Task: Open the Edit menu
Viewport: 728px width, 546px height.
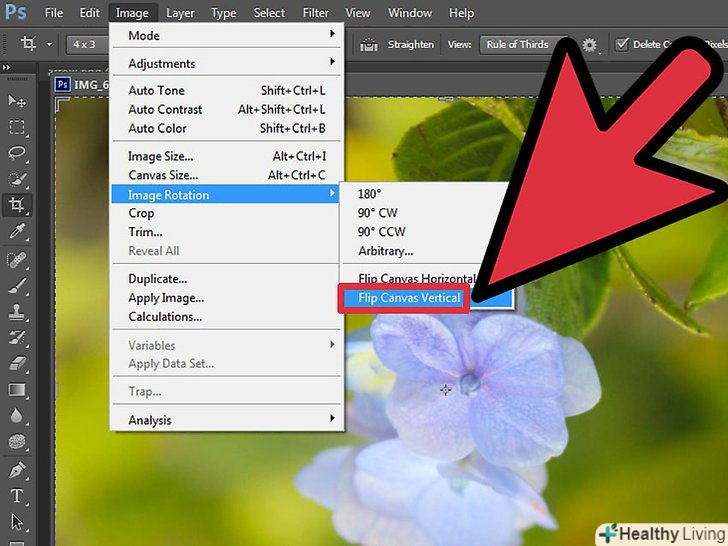Action: pyautogui.click(x=90, y=13)
